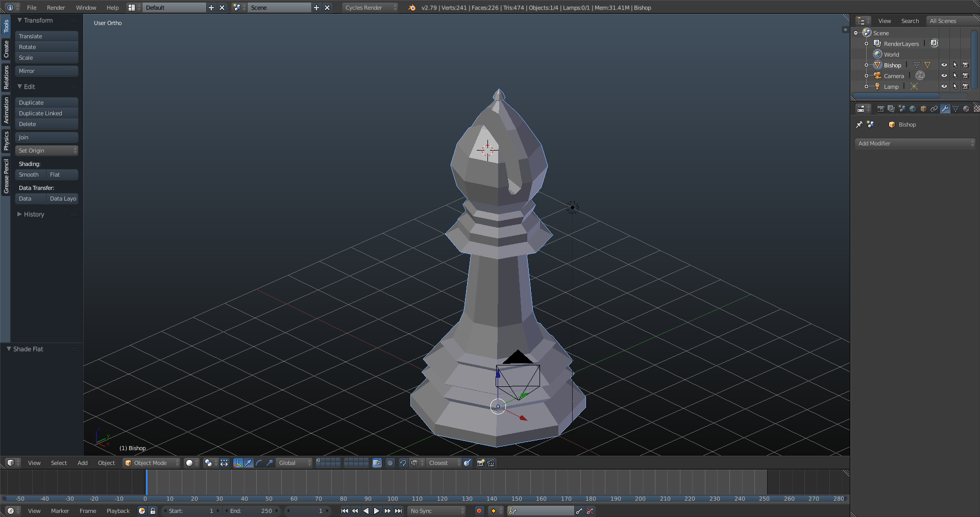
Task: Click the snap magnet icon in viewport header
Action: coord(403,463)
